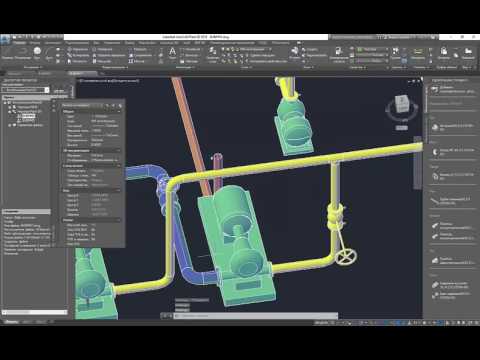Click Quick Select icon in properties palette header
480x360 pixels.
[x=120, y=106]
